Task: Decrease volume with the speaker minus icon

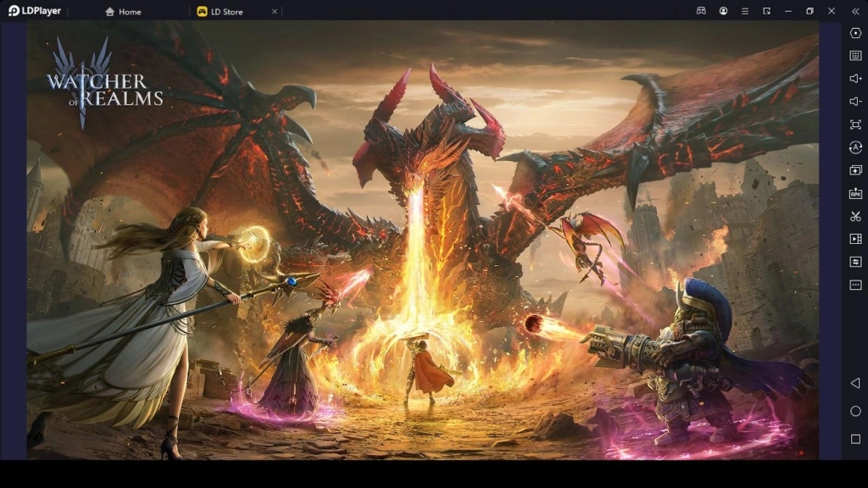Action: [855, 102]
